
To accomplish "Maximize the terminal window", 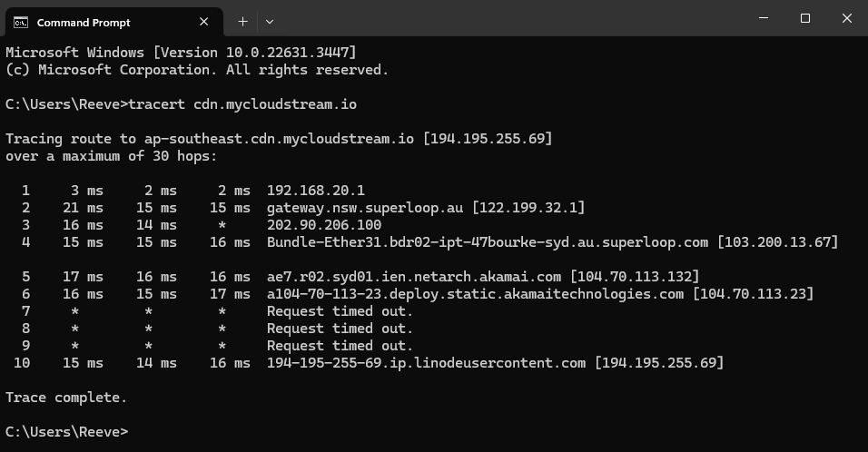I will (x=805, y=18).
